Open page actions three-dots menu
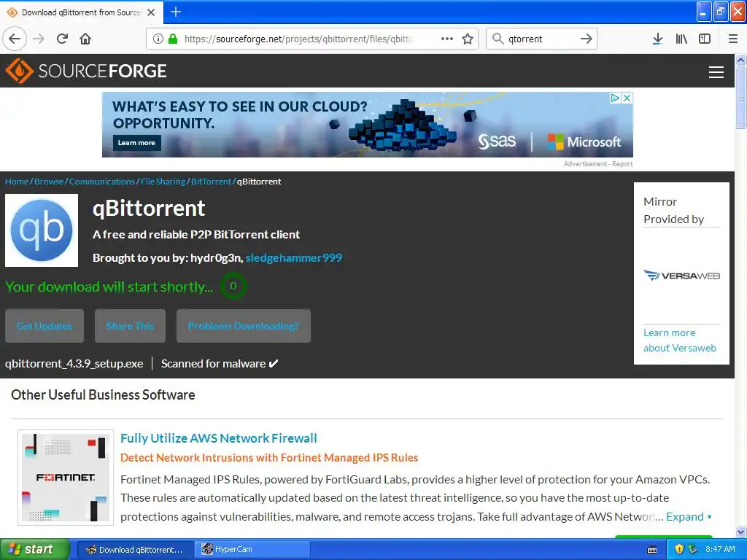The image size is (747, 560). click(x=447, y=39)
